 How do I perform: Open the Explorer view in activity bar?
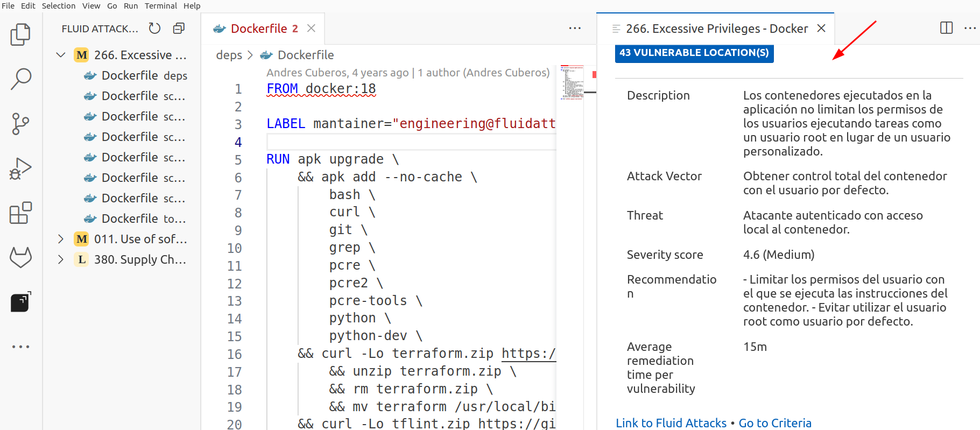point(20,34)
